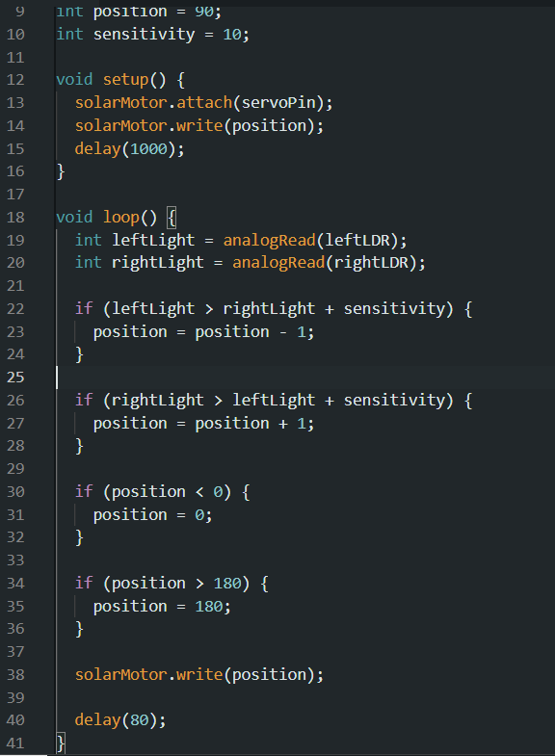Click the closing brace on line 16
Image resolution: width=555 pixels, height=756 pixels.
(x=61, y=171)
